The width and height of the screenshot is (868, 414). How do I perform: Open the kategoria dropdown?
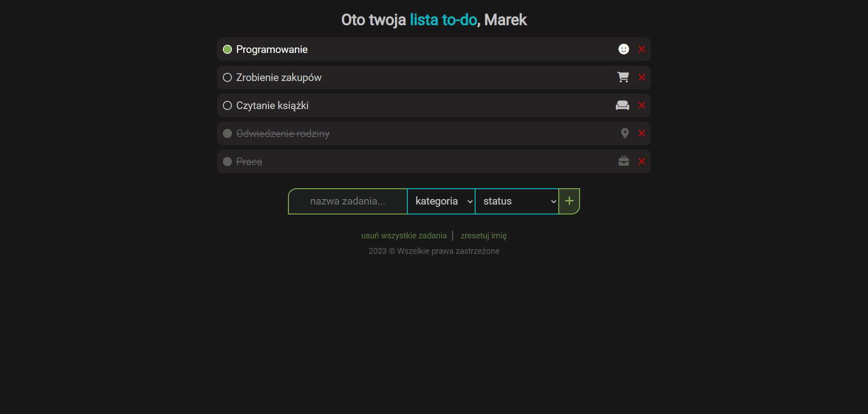tap(441, 201)
